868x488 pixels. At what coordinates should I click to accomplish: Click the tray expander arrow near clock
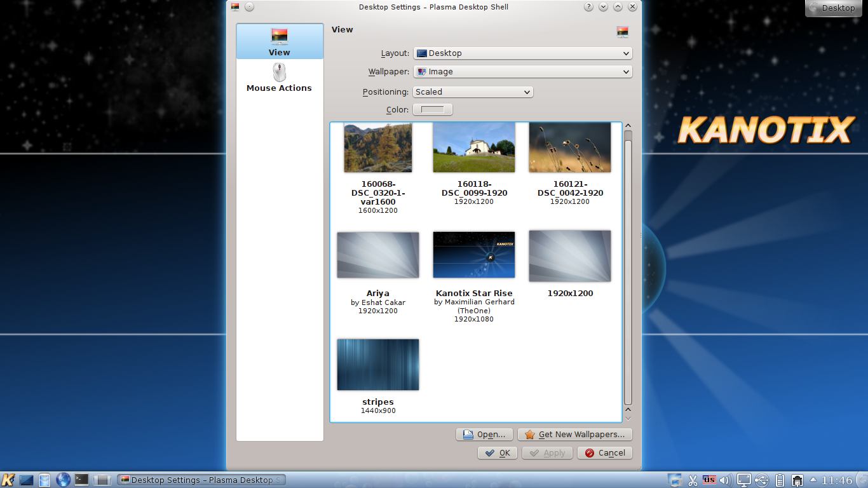point(811,480)
